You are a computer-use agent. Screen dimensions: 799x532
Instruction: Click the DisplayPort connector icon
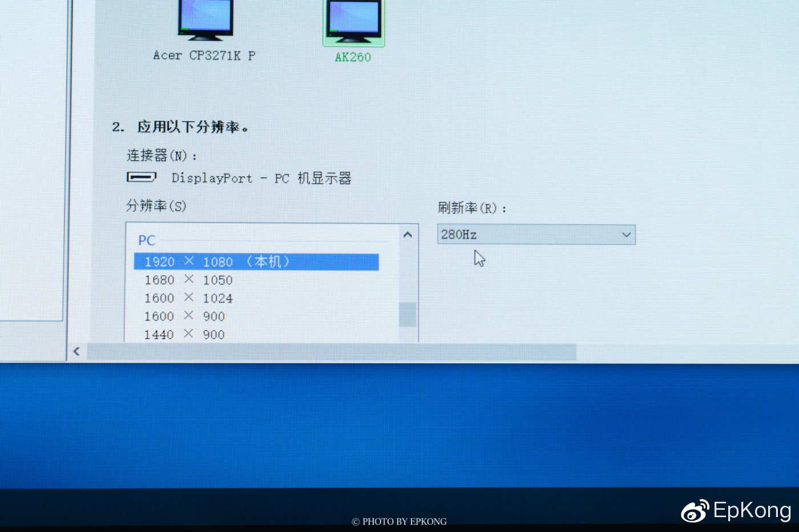click(x=142, y=177)
